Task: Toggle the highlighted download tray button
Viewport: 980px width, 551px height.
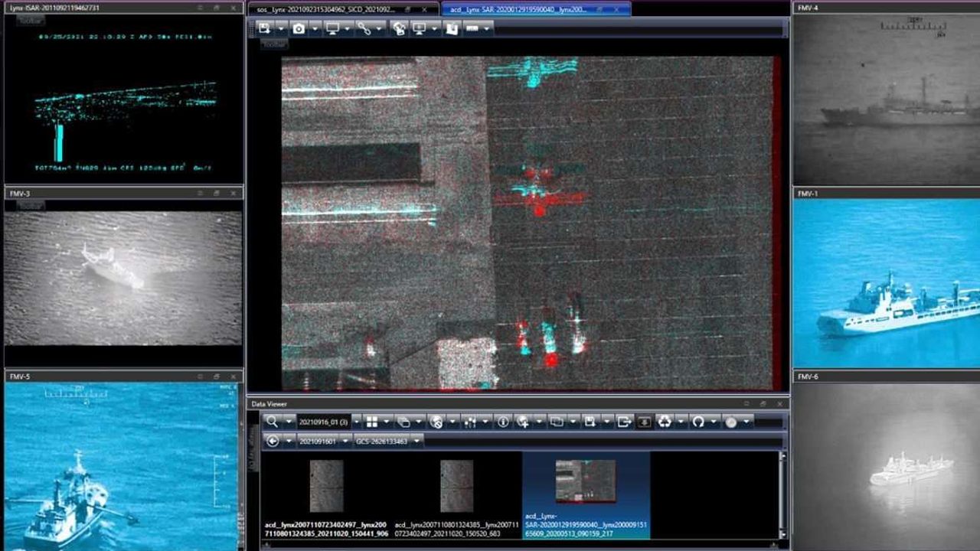Action: tap(644, 422)
